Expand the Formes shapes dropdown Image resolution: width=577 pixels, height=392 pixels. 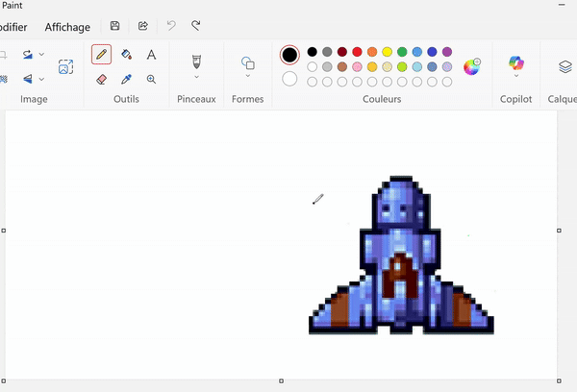248,76
